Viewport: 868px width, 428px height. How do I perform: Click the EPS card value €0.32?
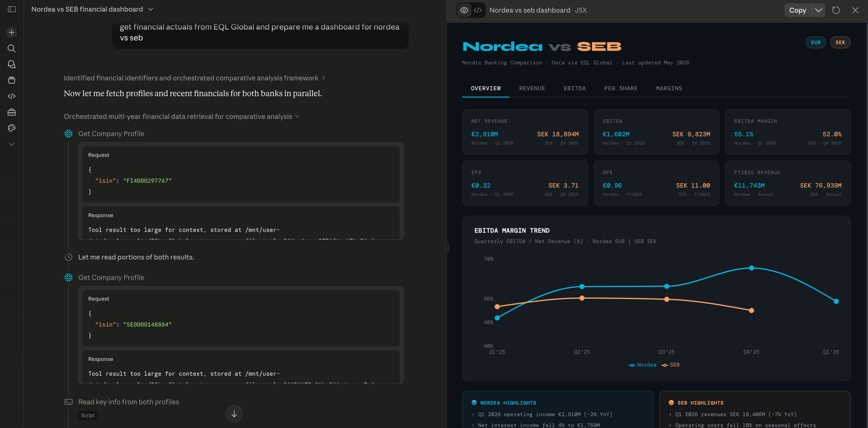(481, 185)
